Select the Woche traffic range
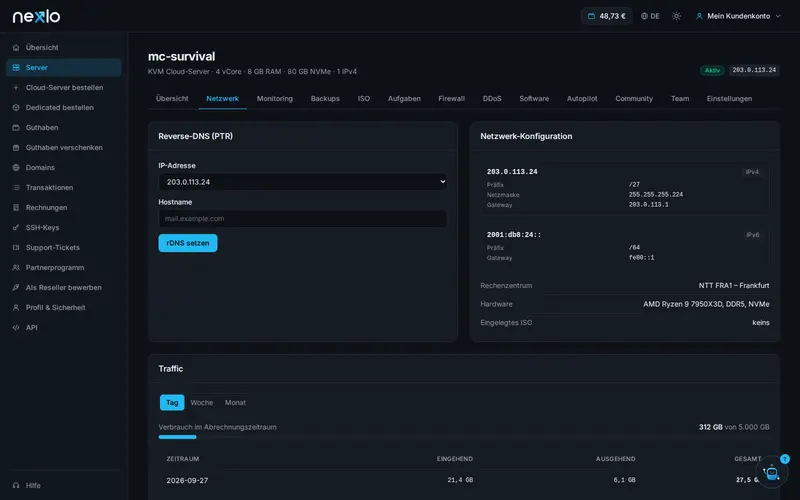Viewport: 800px width, 500px height. point(202,403)
